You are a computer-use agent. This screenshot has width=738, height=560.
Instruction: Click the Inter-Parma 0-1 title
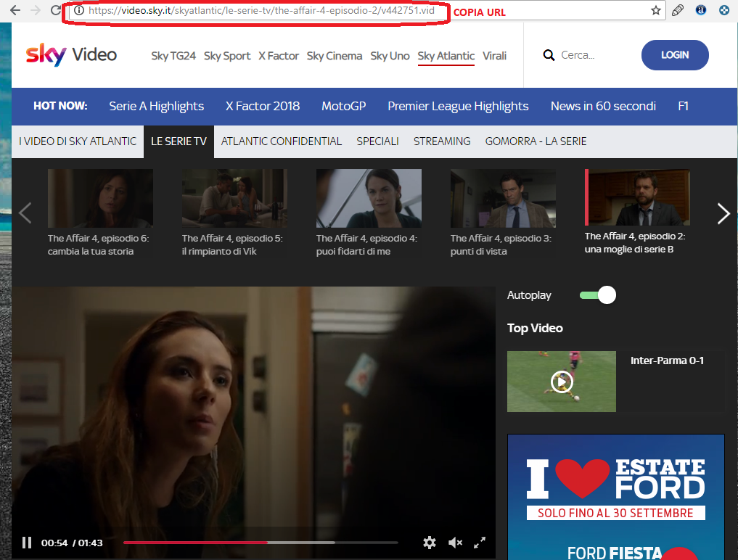pyautogui.click(x=667, y=361)
